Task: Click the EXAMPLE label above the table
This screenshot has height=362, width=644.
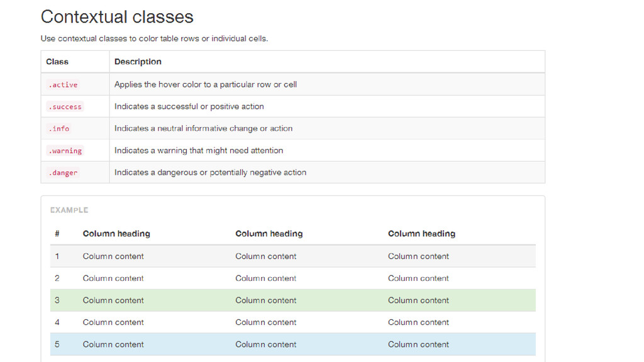Action: (69, 210)
